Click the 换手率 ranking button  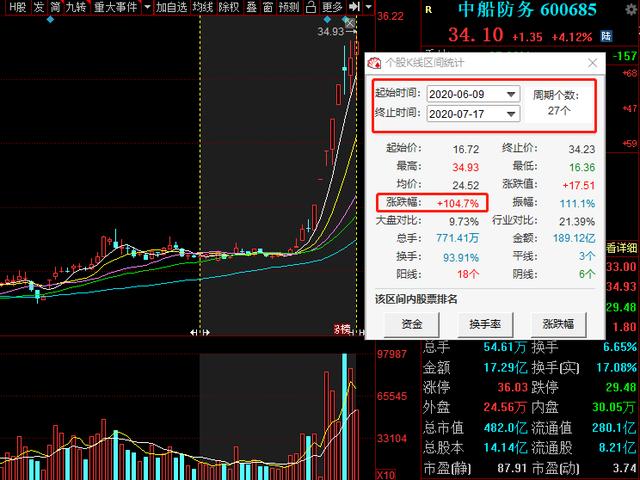point(485,324)
